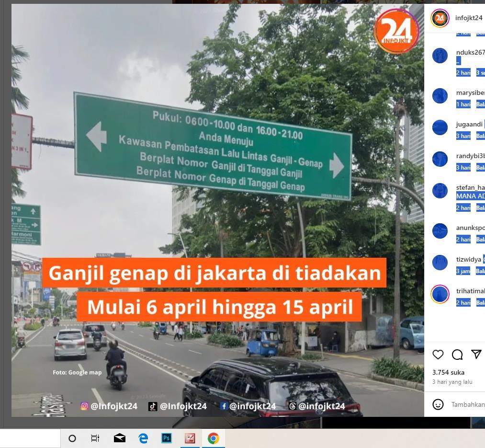Like the post with the heart icon
This screenshot has width=485, height=448.
[438, 355]
